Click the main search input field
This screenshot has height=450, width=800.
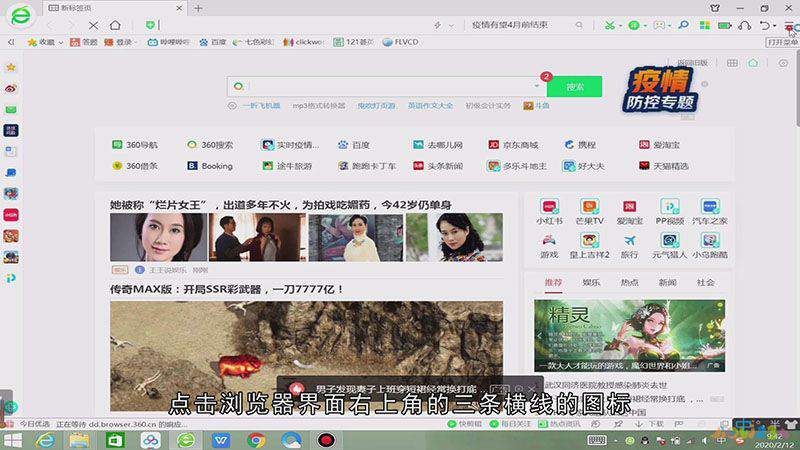click(x=386, y=86)
